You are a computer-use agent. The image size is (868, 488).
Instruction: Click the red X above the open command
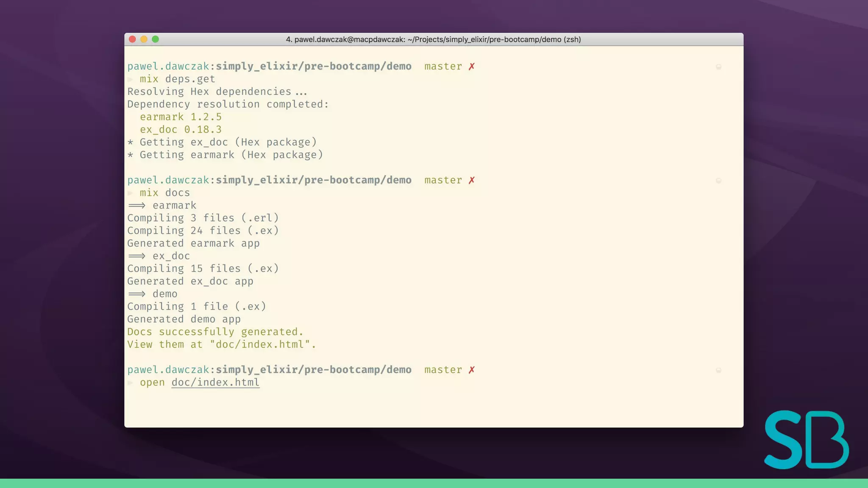click(x=472, y=370)
